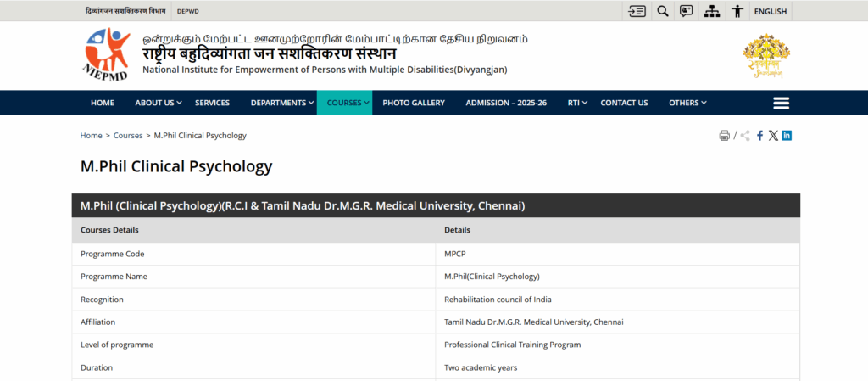Share page on LinkedIn
The image size is (868, 381).
[787, 136]
